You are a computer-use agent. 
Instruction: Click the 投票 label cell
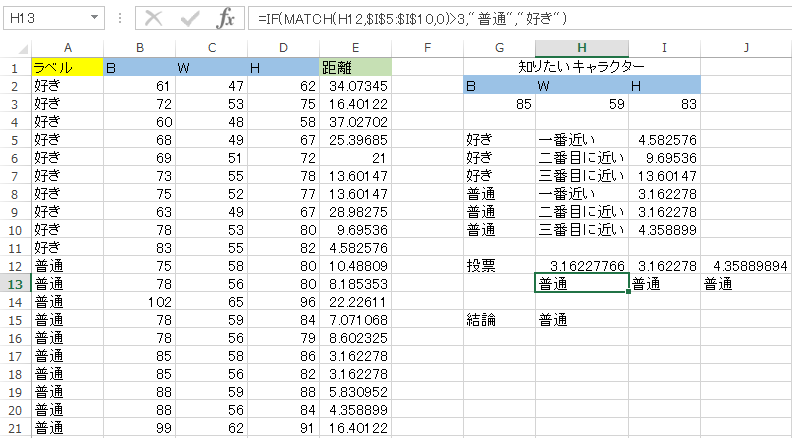(x=500, y=266)
